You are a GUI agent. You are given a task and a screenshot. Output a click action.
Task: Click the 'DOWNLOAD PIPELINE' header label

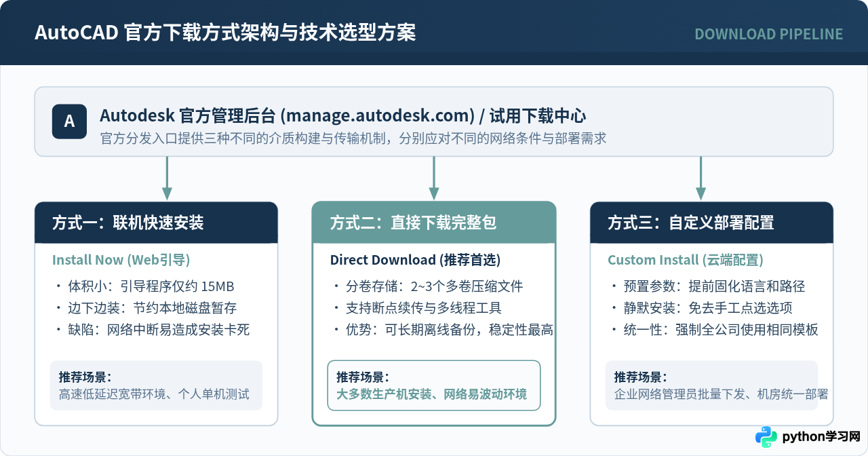(769, 34)
